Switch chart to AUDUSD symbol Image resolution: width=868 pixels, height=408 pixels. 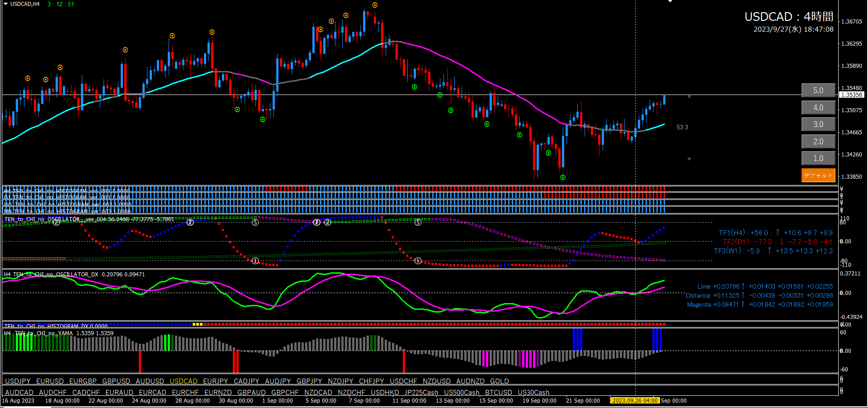150,381
